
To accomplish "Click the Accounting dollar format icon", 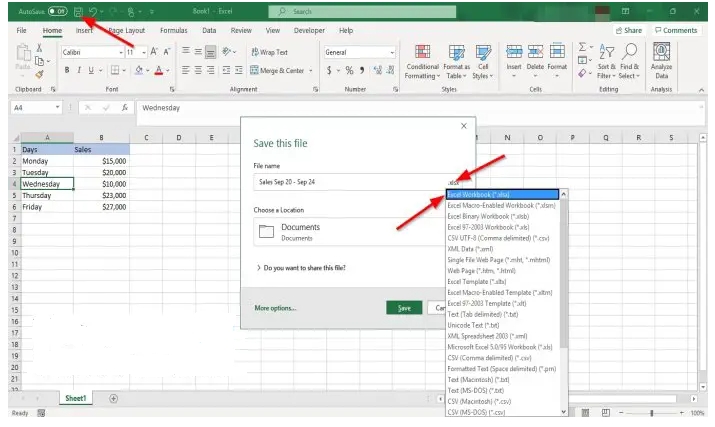I will (x=329, y=70).
